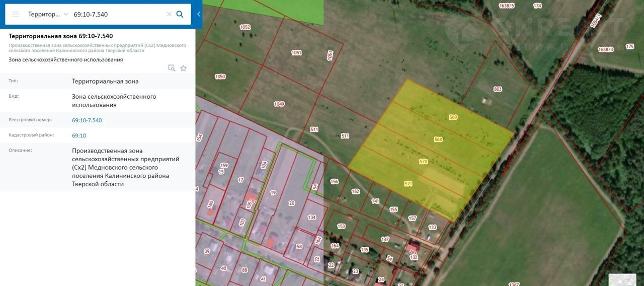Collapse the side panel with the left chevron
This screenshot has height=286, width=644.
(x=199, y=14)
